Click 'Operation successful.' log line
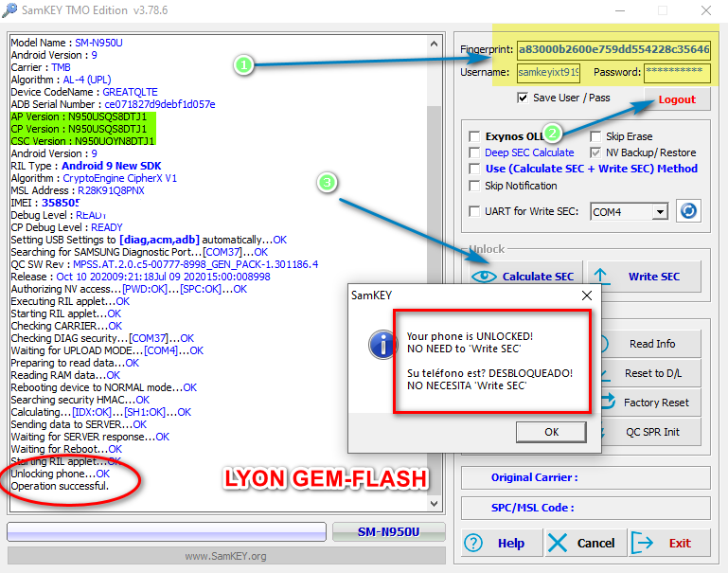Viewport: 728px width, 573px height. point(60,486)
